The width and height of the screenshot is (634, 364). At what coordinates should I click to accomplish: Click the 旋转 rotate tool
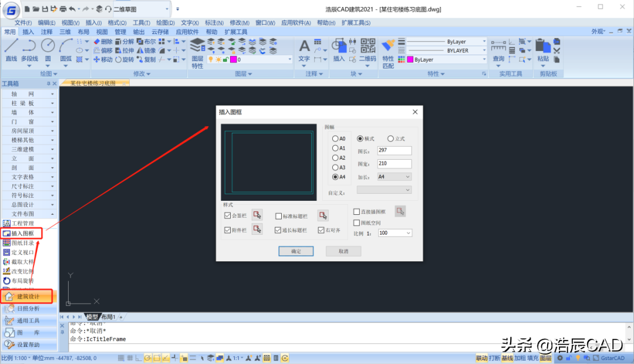click(124, 59)
